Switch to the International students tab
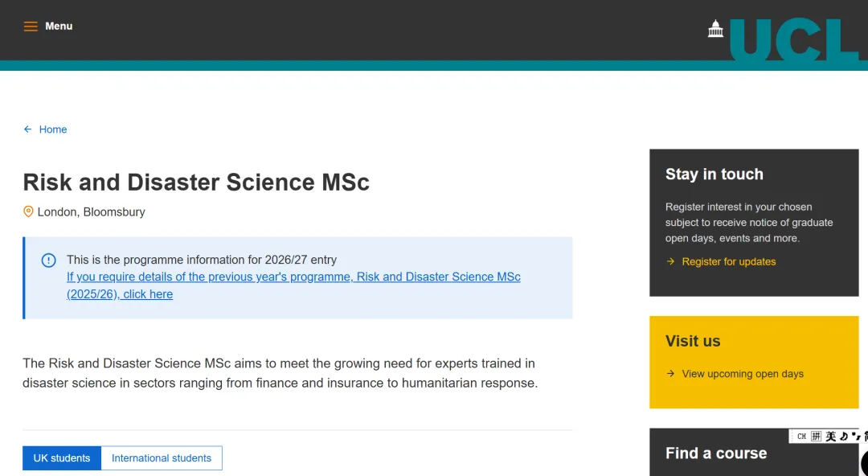Viewport: 868px width, 476px height. point(162,458)
